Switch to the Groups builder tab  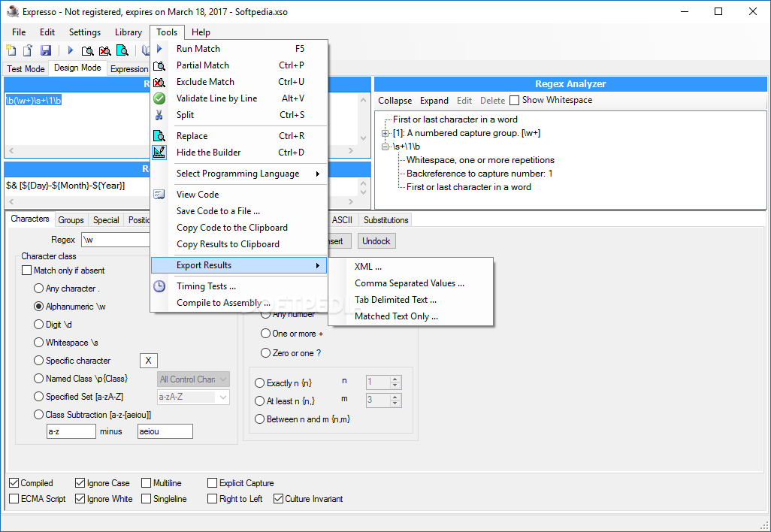click(71, 219)
